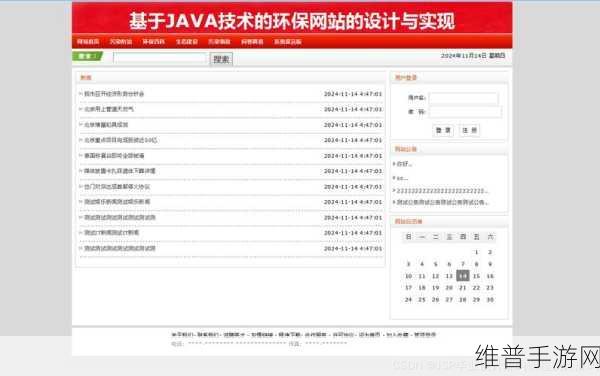
Task: Click the 基于JAVA技术的环保网站的设计与实现 banner title
Action: [x=292, y=21]
